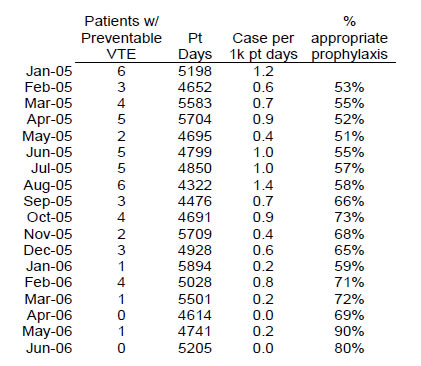
Task: Click the May-05 pt days value 4695
Action: coord(195,136)
